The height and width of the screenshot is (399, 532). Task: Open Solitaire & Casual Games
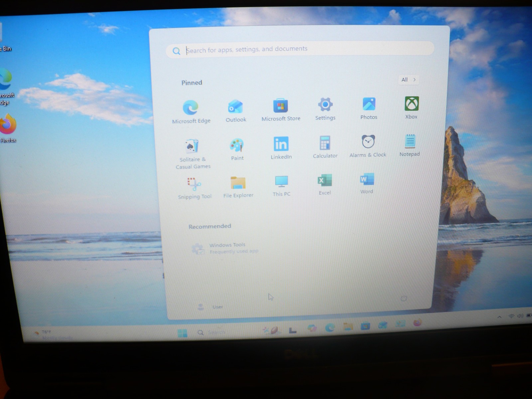click(193, 154)
